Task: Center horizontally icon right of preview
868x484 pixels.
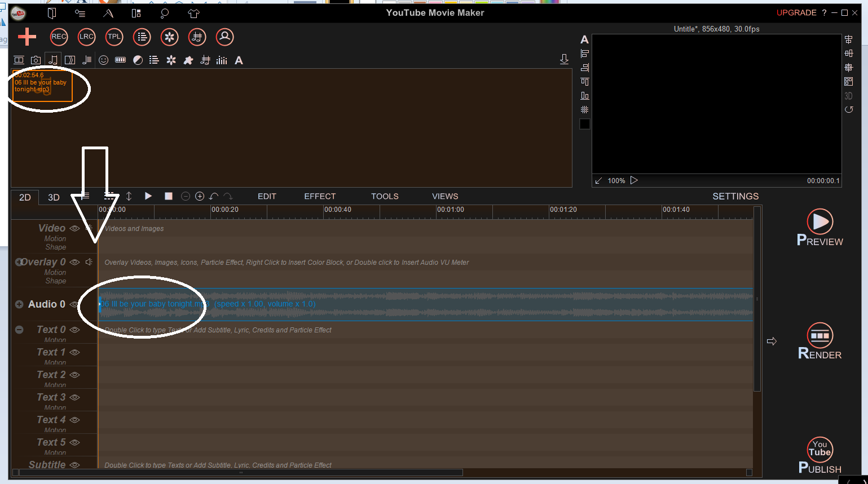Action: click(x=849, y=39)
